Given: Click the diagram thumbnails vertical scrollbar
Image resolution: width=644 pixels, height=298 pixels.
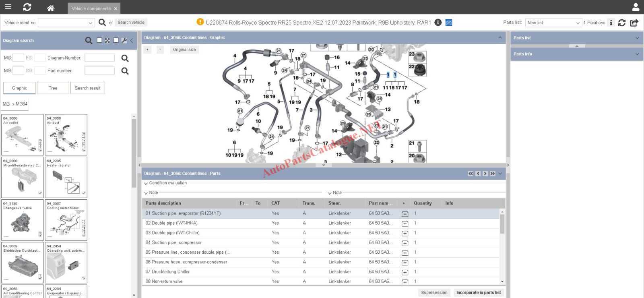Looking at the screenshot, I should point(134,153).
